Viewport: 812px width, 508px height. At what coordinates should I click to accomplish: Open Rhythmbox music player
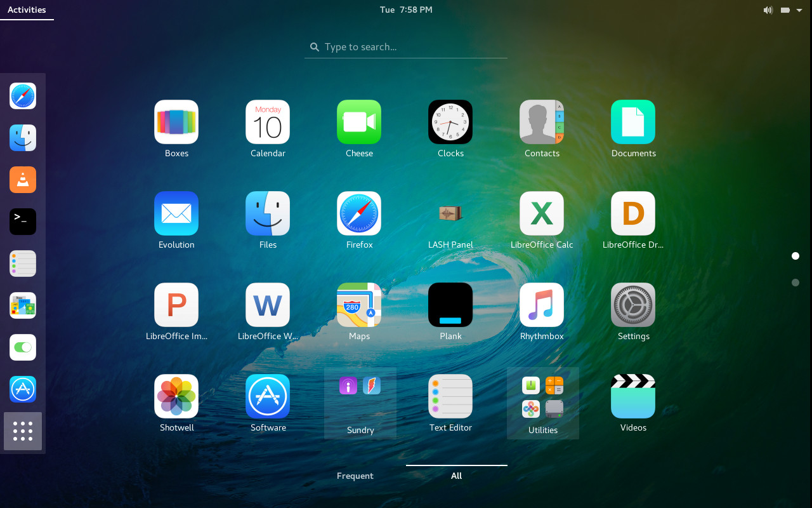542,305
